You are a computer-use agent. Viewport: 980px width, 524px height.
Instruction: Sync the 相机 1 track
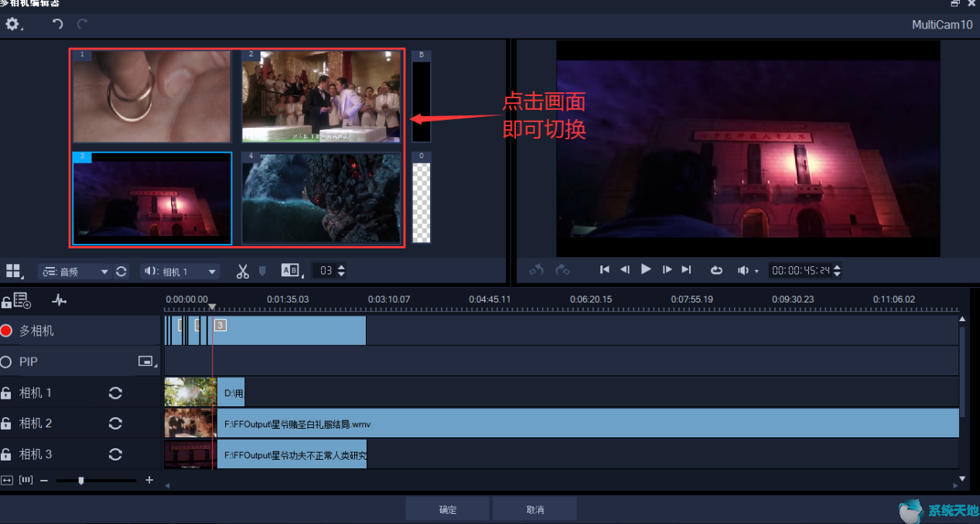tap(115, 393)
